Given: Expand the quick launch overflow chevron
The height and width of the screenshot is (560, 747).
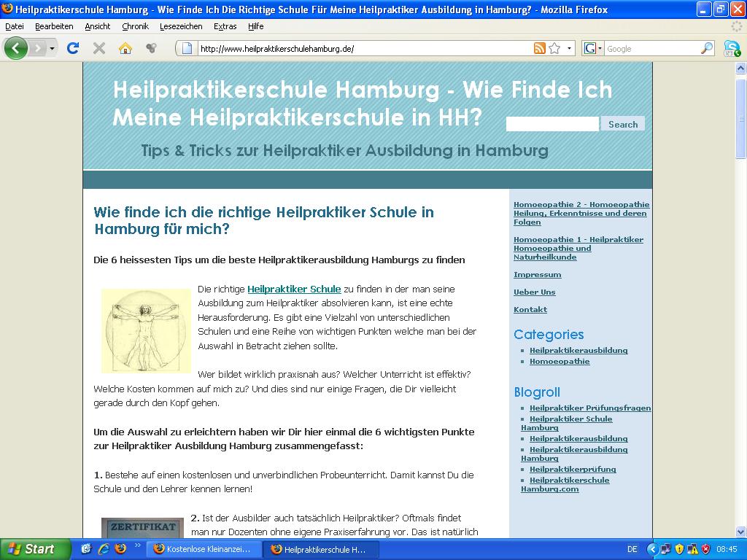Looking at the screenshot, I should point(138,545).
